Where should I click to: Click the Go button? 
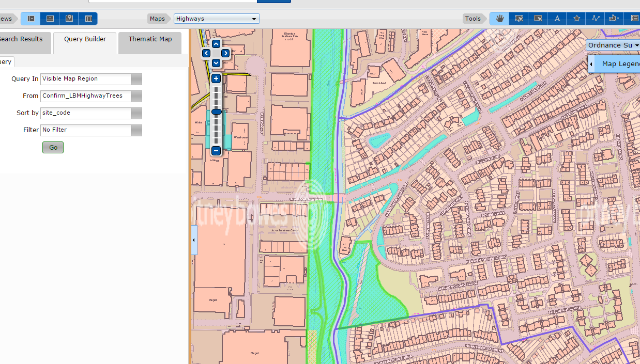(x=53, y=147)
